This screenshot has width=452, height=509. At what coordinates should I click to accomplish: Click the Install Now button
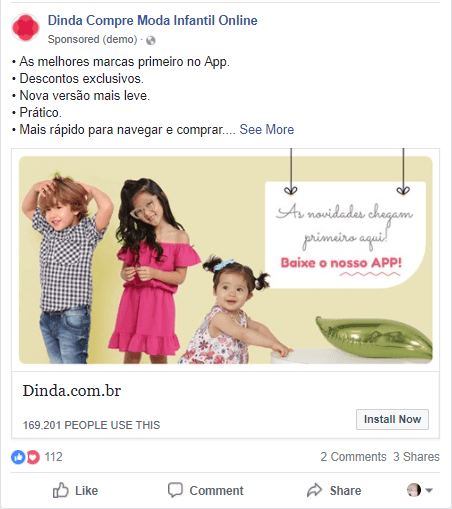pyautogui.click(x=392, y=419)
